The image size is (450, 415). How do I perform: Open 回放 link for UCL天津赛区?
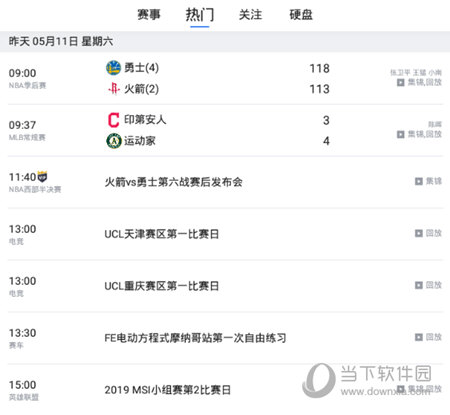pos(434,233)
